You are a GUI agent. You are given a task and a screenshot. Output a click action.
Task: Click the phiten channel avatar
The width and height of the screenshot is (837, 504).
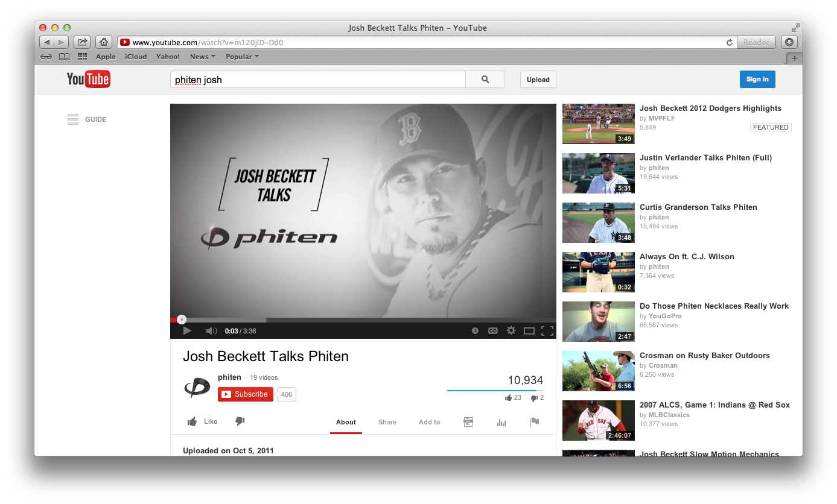click(197, 387)
